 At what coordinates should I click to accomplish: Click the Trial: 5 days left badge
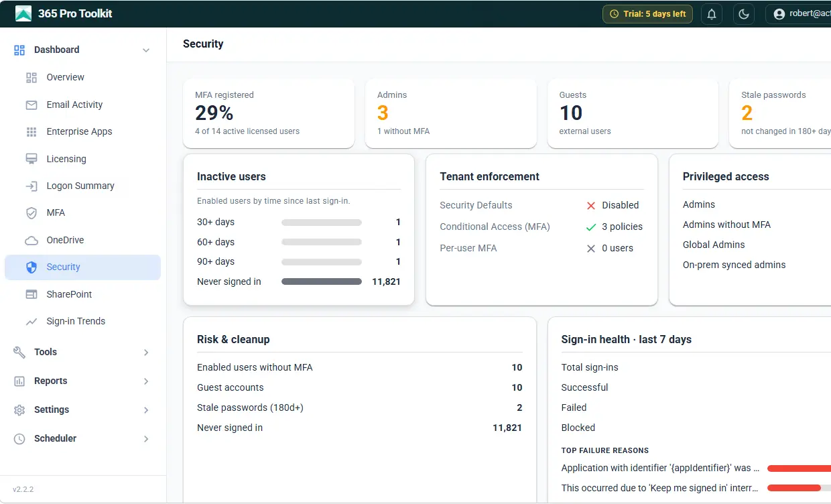tap(647, 14)
